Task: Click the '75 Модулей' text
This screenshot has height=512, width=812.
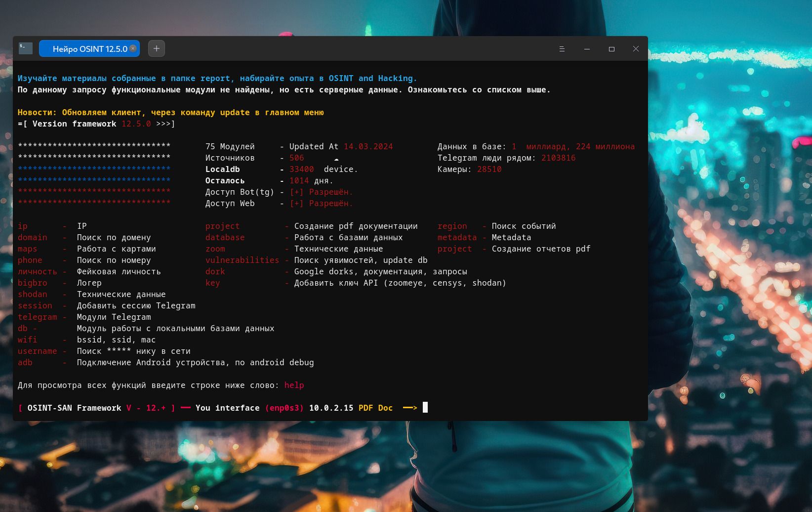Action: pyautogui.click(x=230, y=146)
